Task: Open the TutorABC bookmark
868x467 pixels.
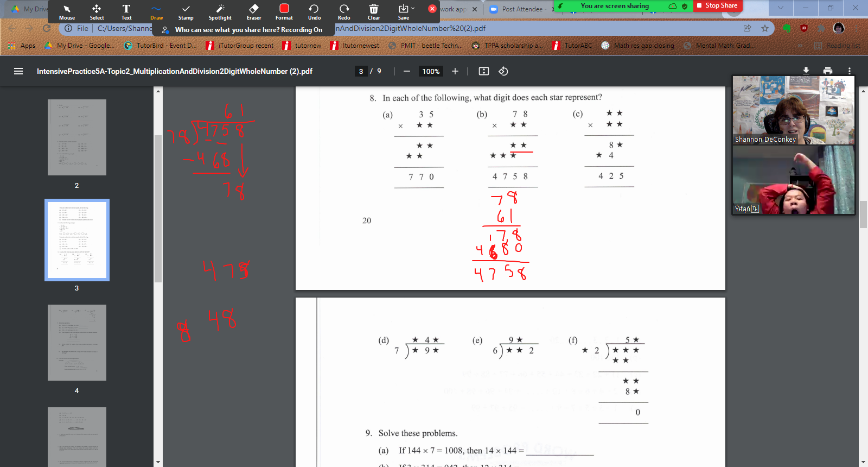Action: 572,46
